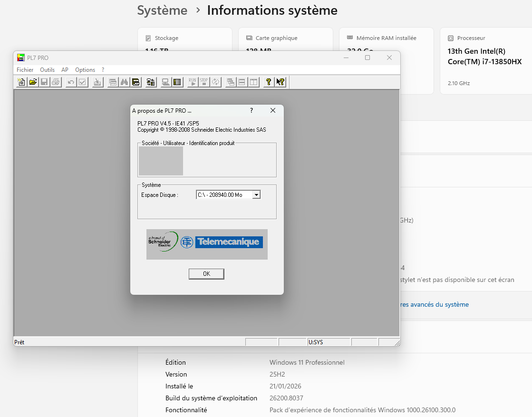Open the Outils menu
Screen dimensions: 532x417
[x=48, y=70]
